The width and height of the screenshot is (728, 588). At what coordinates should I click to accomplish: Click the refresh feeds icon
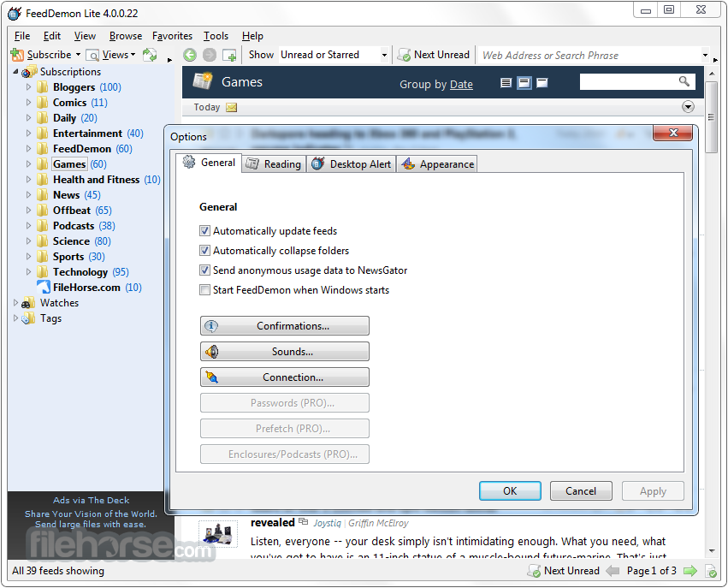pos(150,55)
